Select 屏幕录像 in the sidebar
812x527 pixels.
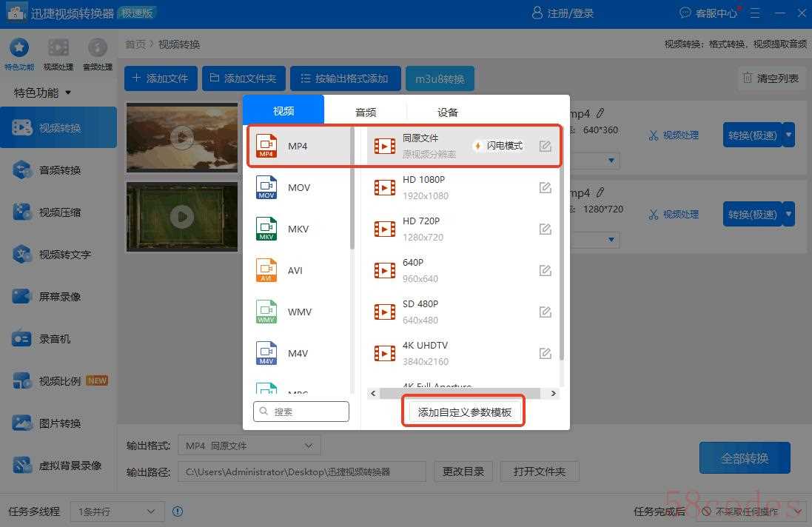[58, 297]
